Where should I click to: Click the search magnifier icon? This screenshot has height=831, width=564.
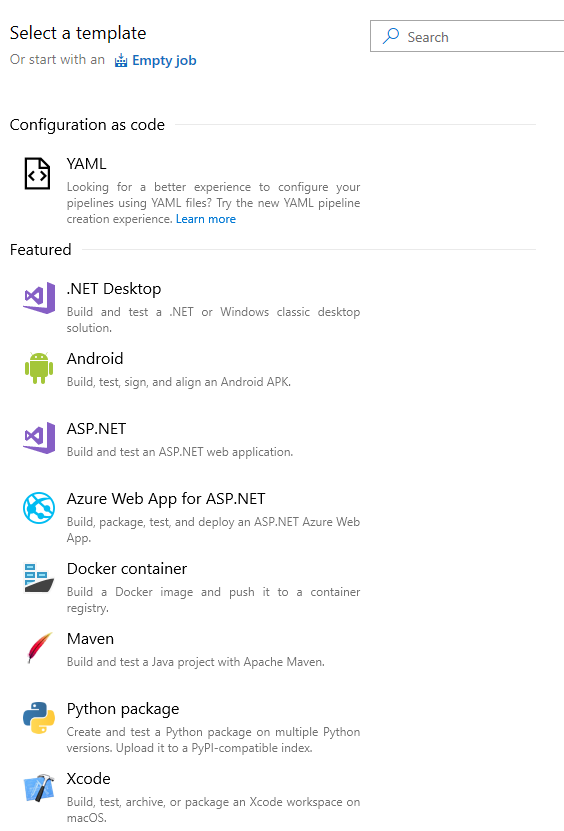point(391,36)
